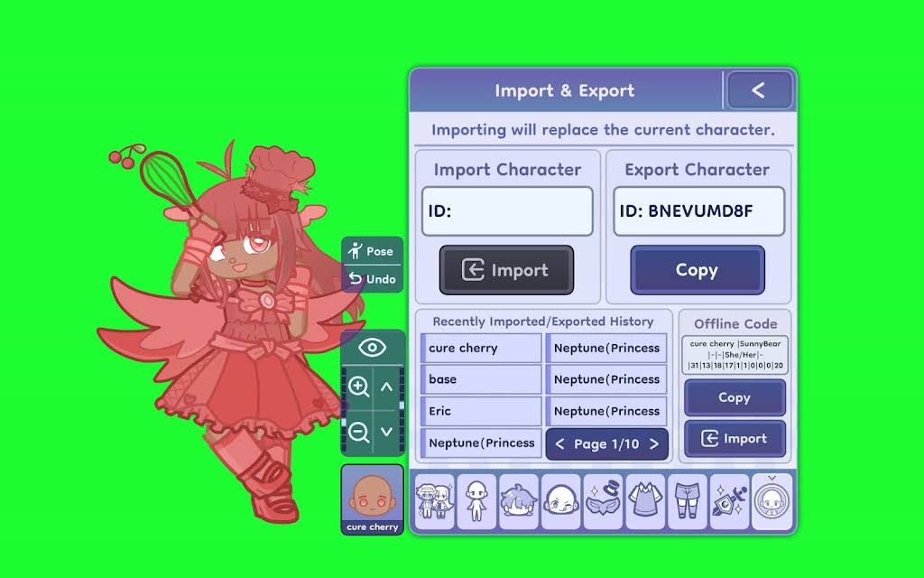924x578 pixels.
Task: Click the back arrow button in header
Action: tap(759, 90)
